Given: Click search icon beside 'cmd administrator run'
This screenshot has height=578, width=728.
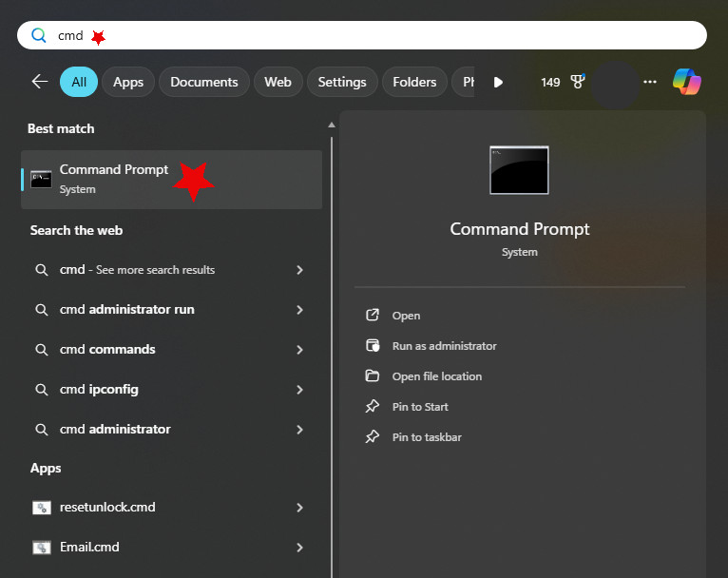Looking at the screenshot, I should (41, 310).
